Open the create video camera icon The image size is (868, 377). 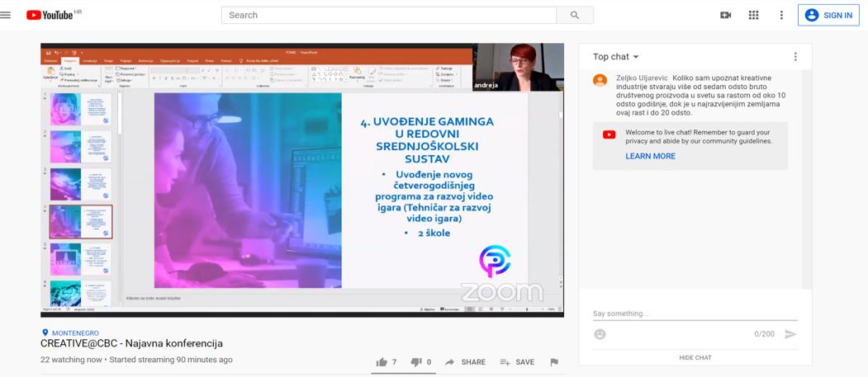725,15
